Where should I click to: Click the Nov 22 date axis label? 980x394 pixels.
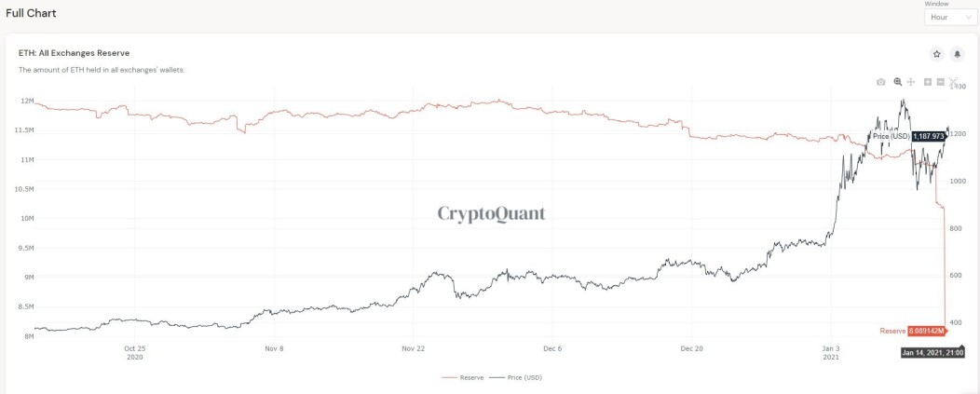[x=413, y=348]
